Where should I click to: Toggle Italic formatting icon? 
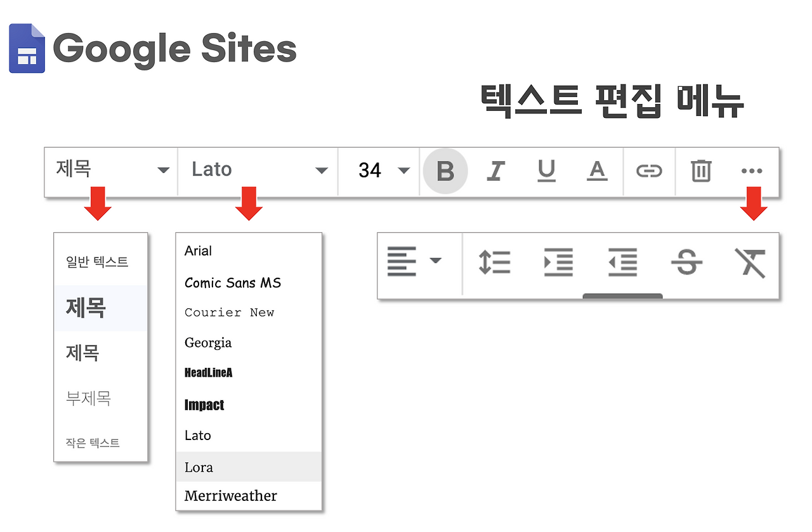(495, 171)
